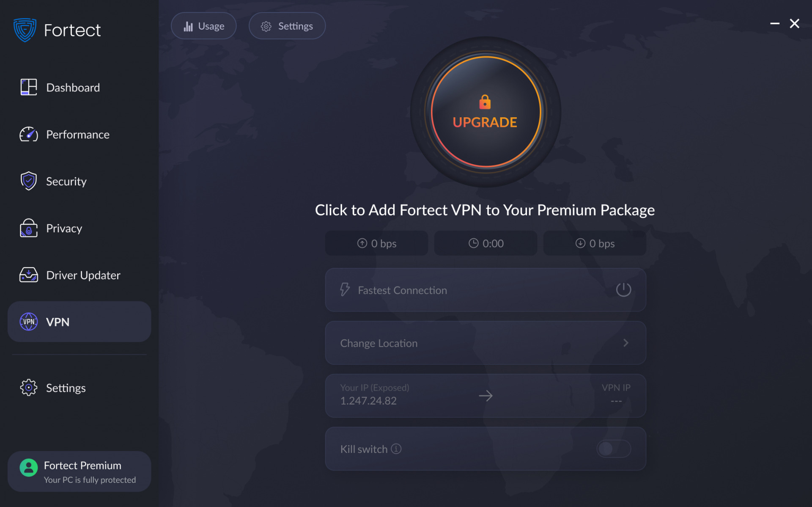Click the Fortect Premium account card
Screen dimensions: 812x507
coord(79,471)
